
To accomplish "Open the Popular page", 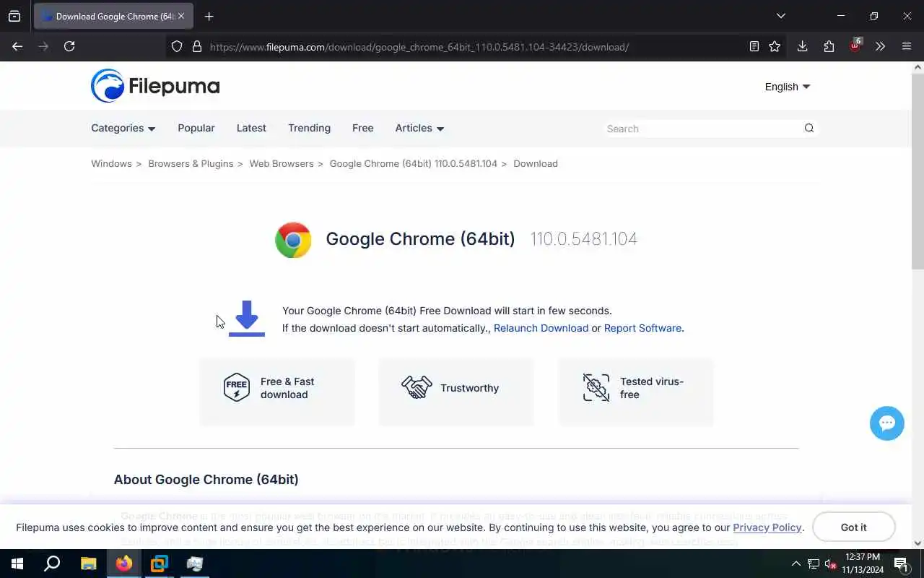I will coord(196,128).
